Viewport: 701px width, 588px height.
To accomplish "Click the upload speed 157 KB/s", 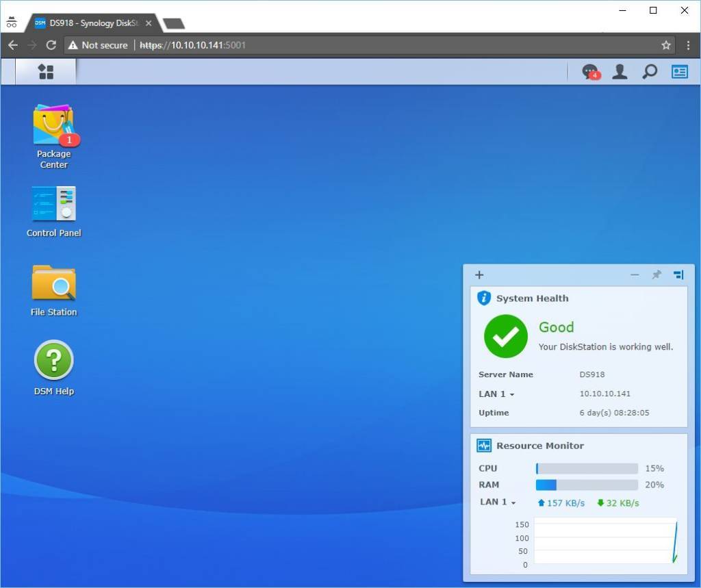I will click(561, 503).
